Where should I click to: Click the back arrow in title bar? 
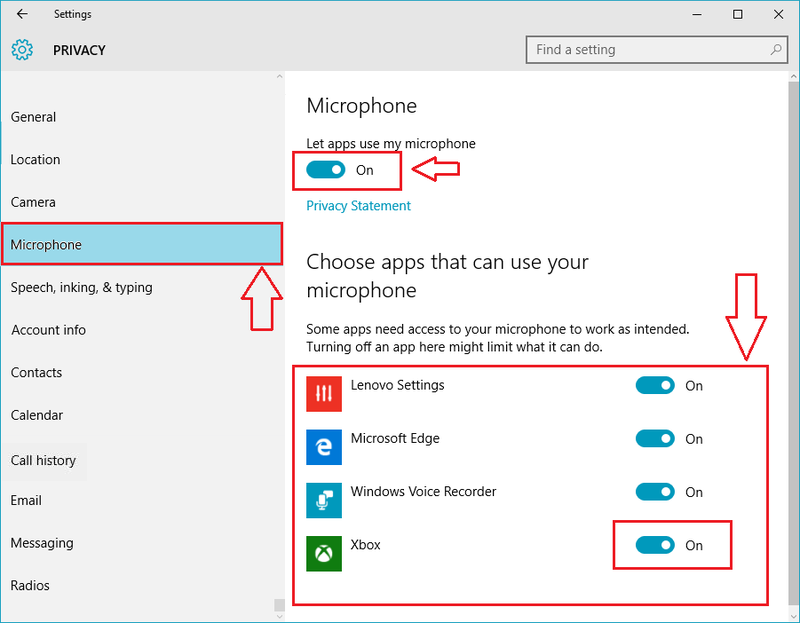point(22,14)
